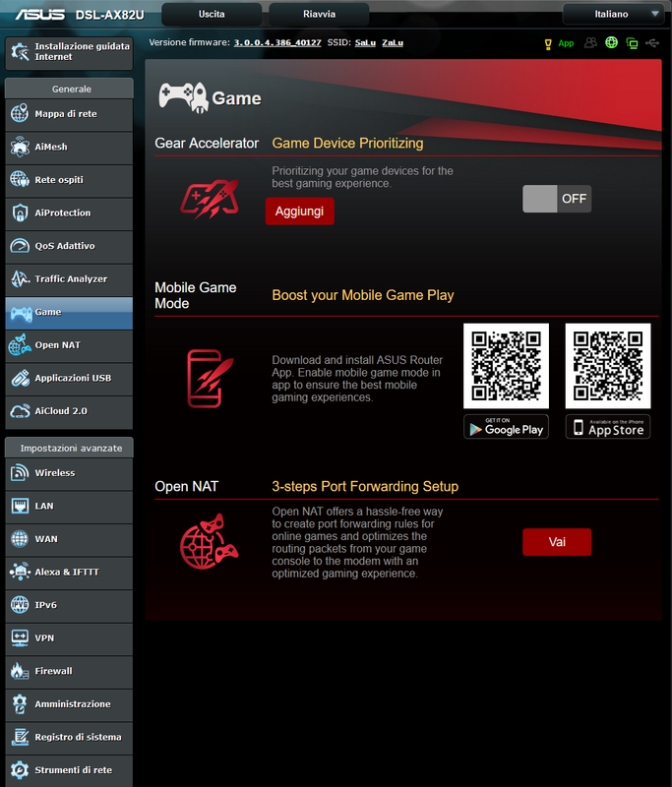Click the Strumenti di rete icon

coord(20,770)
